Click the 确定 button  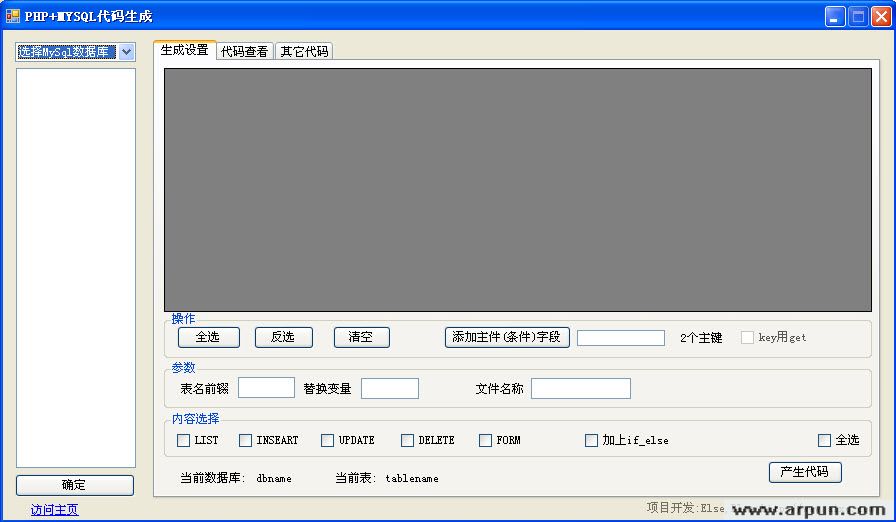[x=75, y=485]
